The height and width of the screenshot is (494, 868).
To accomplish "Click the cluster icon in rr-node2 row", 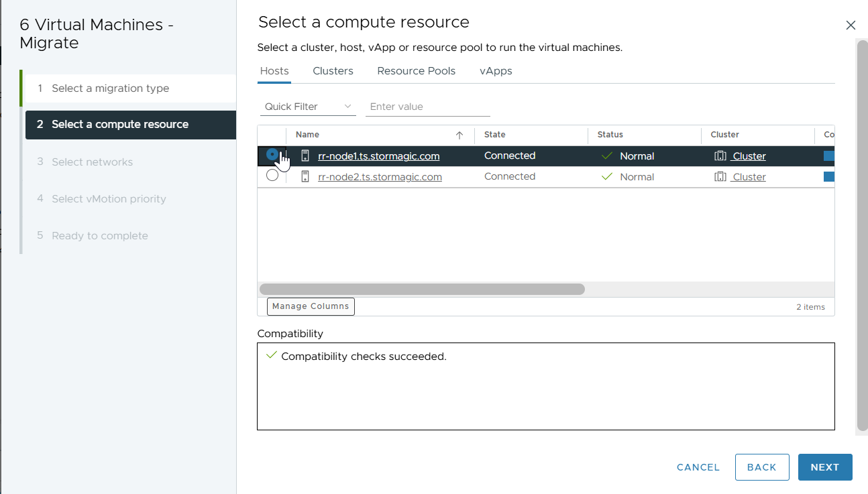I will 720,177.
